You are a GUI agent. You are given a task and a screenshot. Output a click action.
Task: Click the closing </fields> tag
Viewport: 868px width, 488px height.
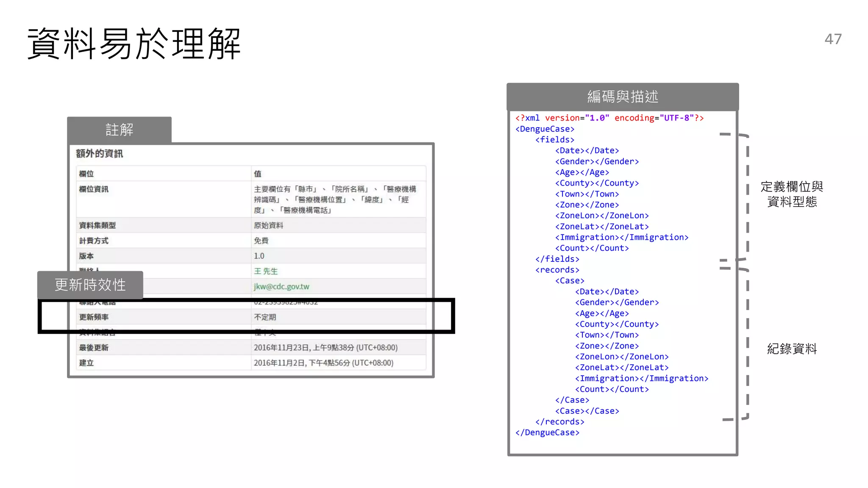(557, 259)
